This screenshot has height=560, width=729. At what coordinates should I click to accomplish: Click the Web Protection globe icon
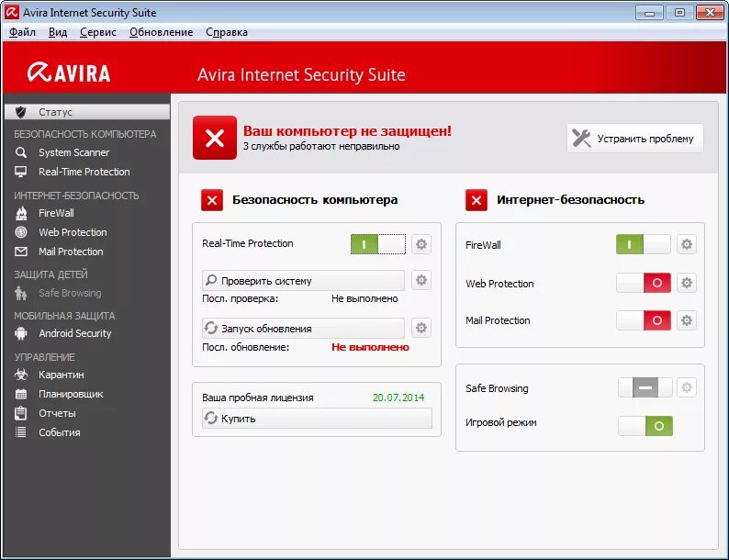pos(21,232)
